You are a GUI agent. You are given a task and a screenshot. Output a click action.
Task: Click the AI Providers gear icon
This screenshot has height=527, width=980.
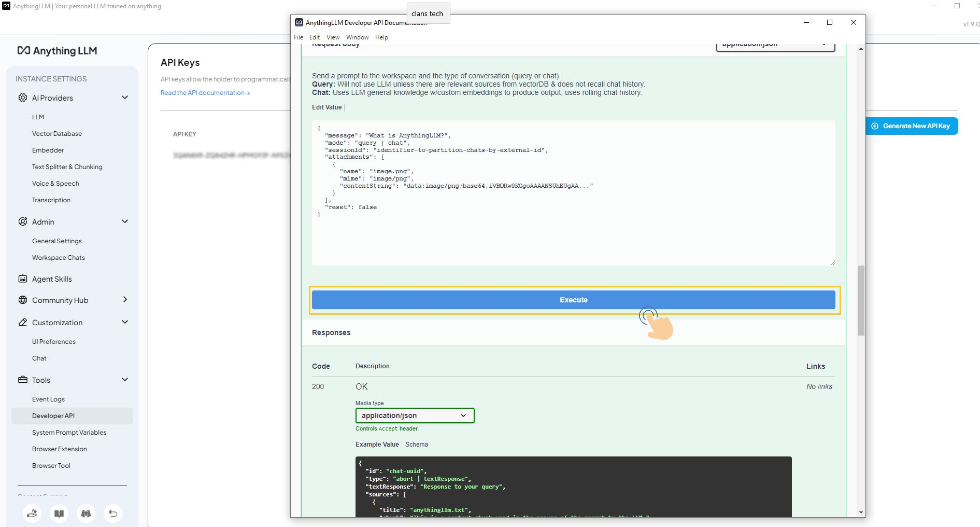point(22,98)
